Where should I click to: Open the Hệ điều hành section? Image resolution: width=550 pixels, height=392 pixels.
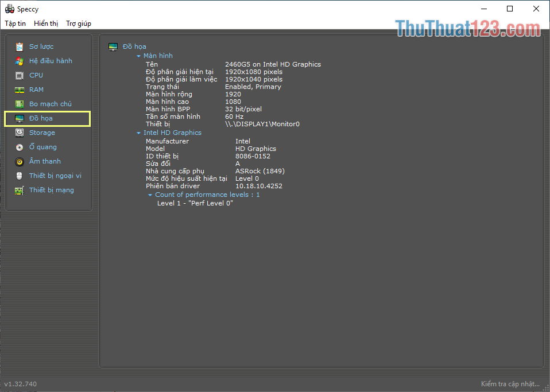click(x=51, y=61)
